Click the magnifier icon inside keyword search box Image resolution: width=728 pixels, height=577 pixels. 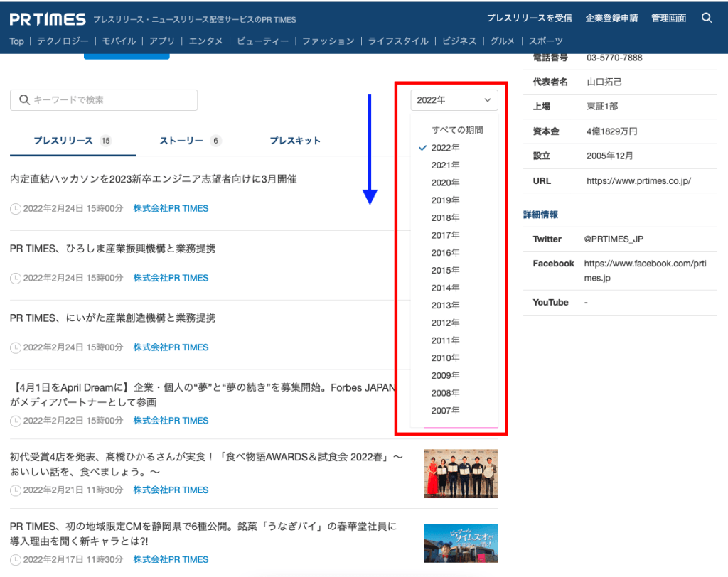[24, 99]
